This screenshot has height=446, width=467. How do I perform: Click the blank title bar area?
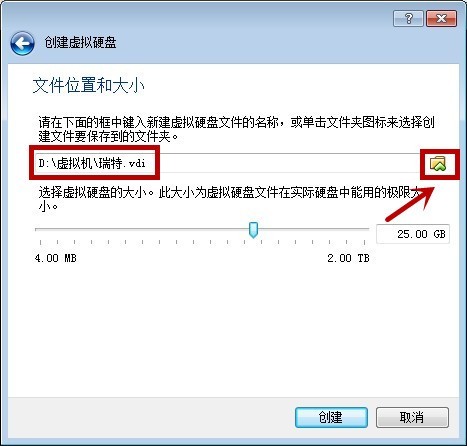coord(253,43)
